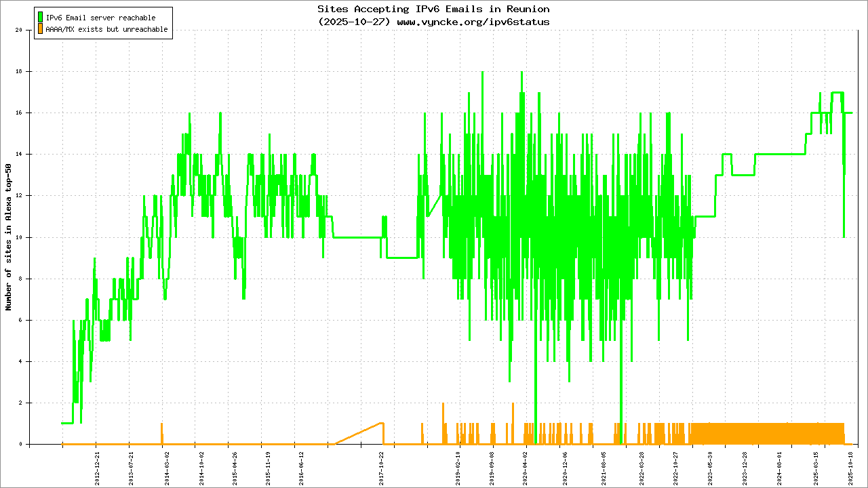Screen dimensions: 868x488
Task: Click the chart title 'Sites Accepting IPv6 Emails in Reunion'
Action: coord(433,9)
